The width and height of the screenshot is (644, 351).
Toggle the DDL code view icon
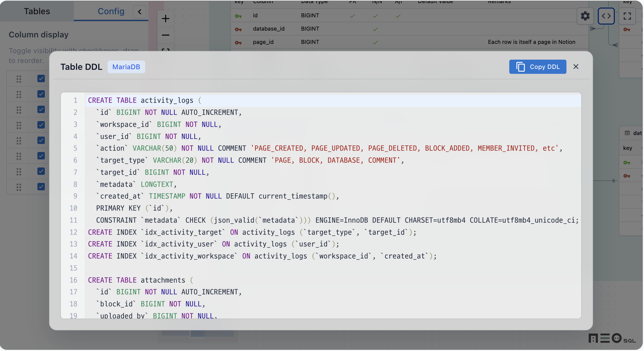click(606, 16)
